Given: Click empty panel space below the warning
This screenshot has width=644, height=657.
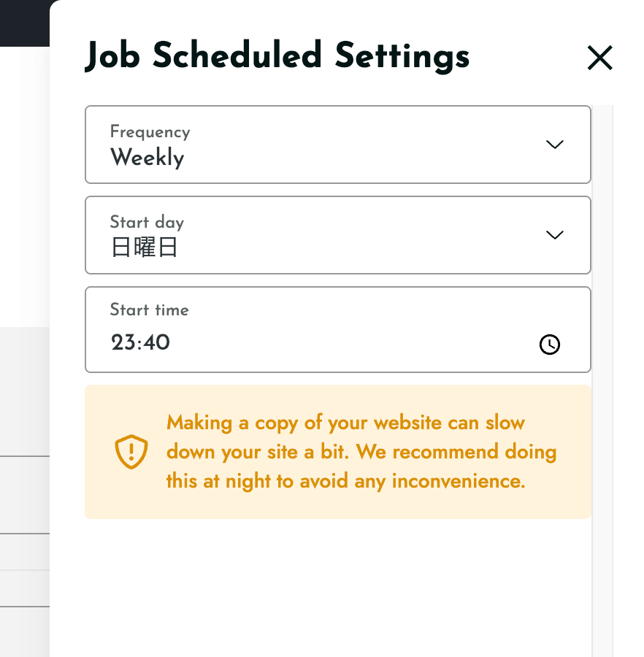Looking at the screenshot, I should coord(338,587).
